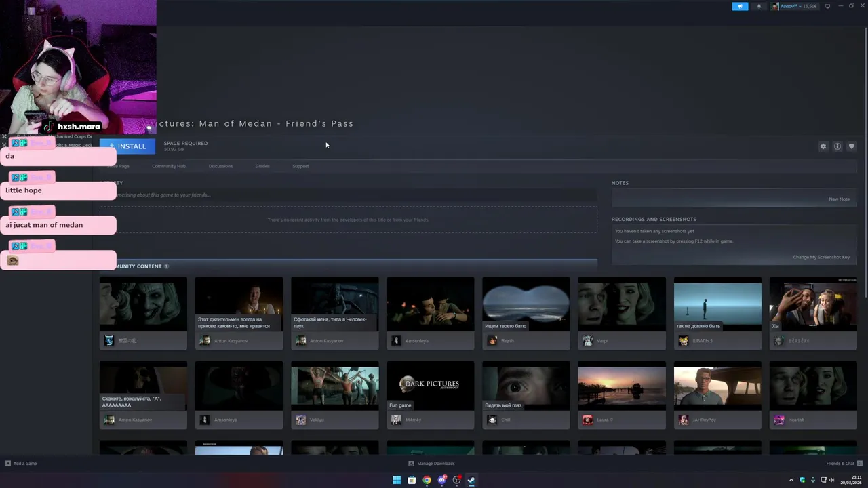This screenshot has height=488, width=868.
Task: Click the Incarbot user avatar icon
Action: pos(779,420)
